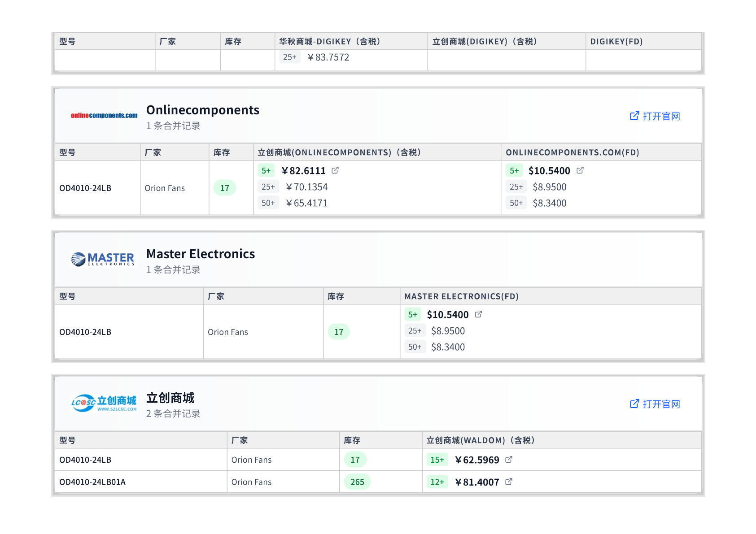Expand the 50+ price tier under ONLINECOMPONENTS.COM(FD)
The height and width of the screenshot is (534, 756).
[516, 203]
